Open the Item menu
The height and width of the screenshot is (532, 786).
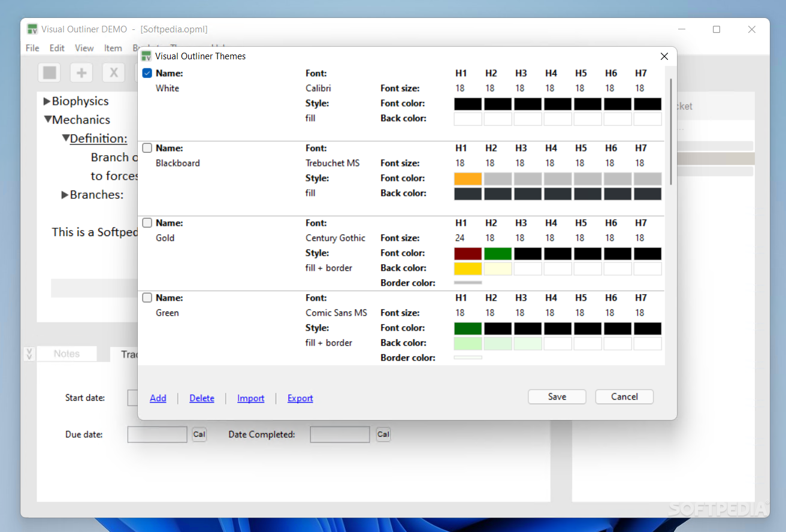coord(113,48)
